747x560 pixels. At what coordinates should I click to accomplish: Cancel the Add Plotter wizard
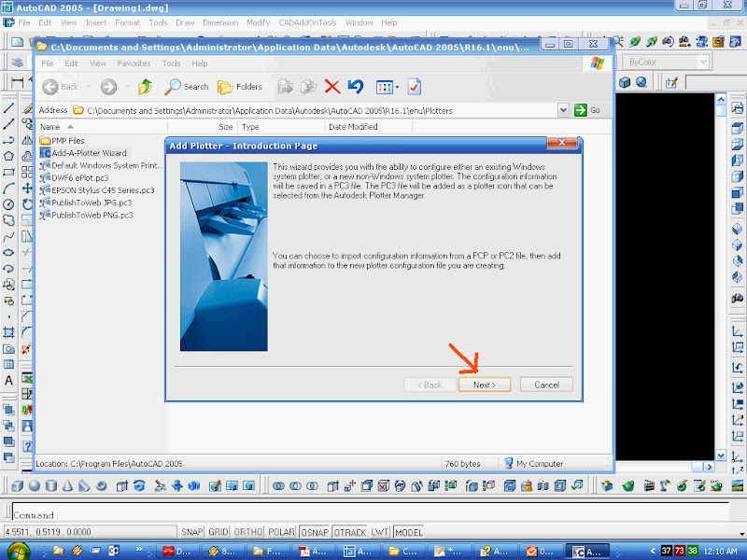[546, 385]
